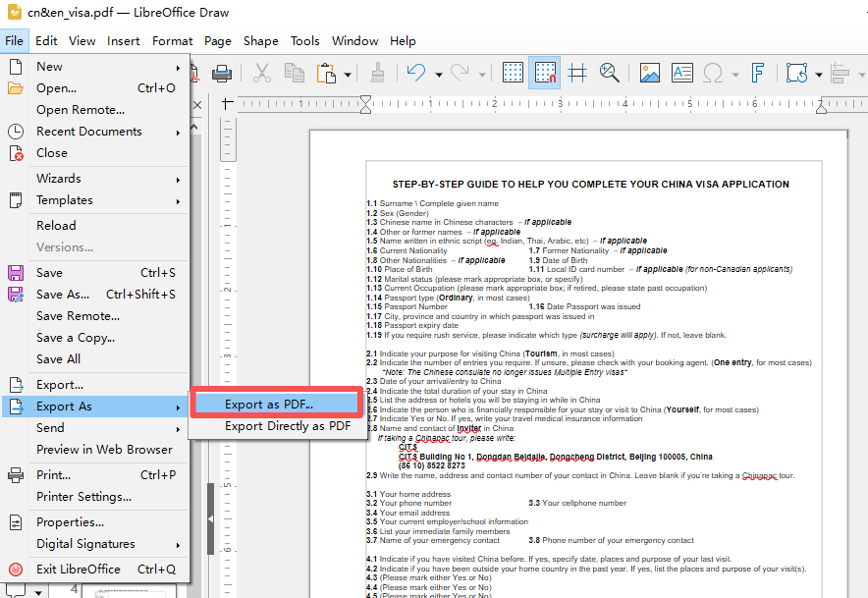This screenshot has height=598, width=868.
Task: Click the Undo arrow icon
Action: (x=416, y=73)
